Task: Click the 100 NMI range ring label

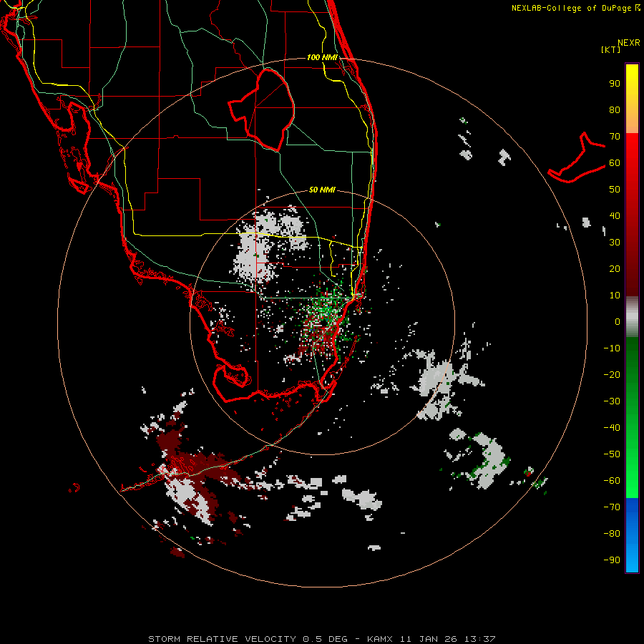Action: 322,57
